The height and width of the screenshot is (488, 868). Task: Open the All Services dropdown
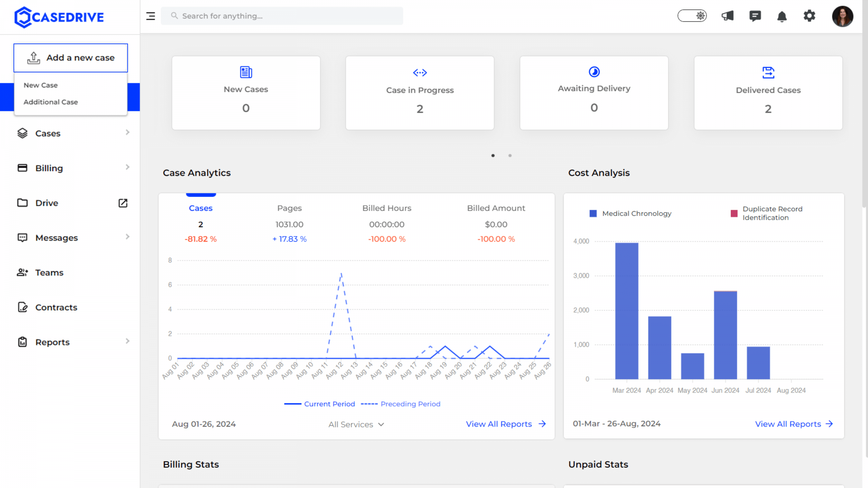click(x=356, y=424)
